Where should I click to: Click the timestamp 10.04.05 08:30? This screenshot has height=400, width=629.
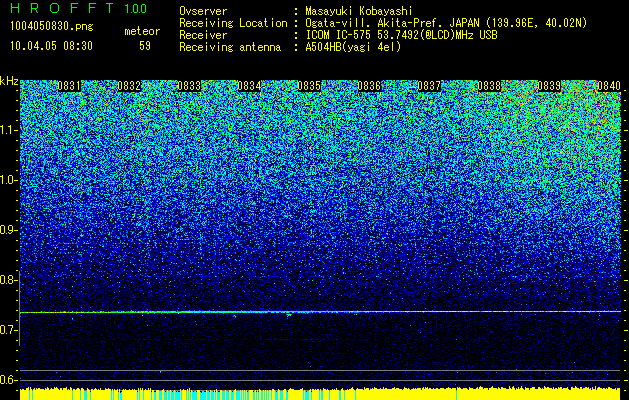coord(51,46)
